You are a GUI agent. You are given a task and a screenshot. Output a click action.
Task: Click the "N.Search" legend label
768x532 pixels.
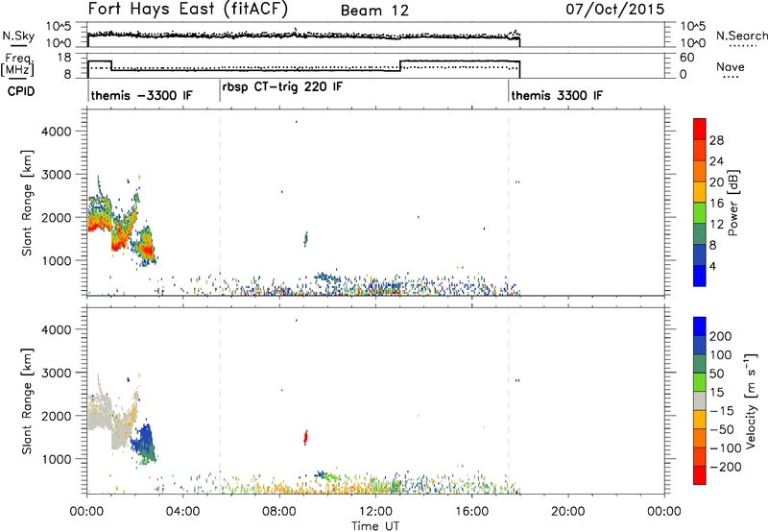pos(741,36)
